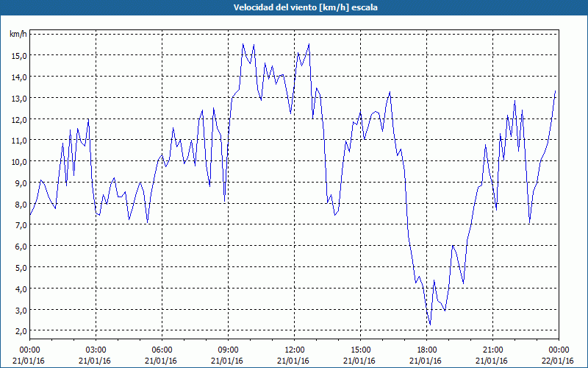Click the 7,0 y-axis label

[x=21, y=225]
